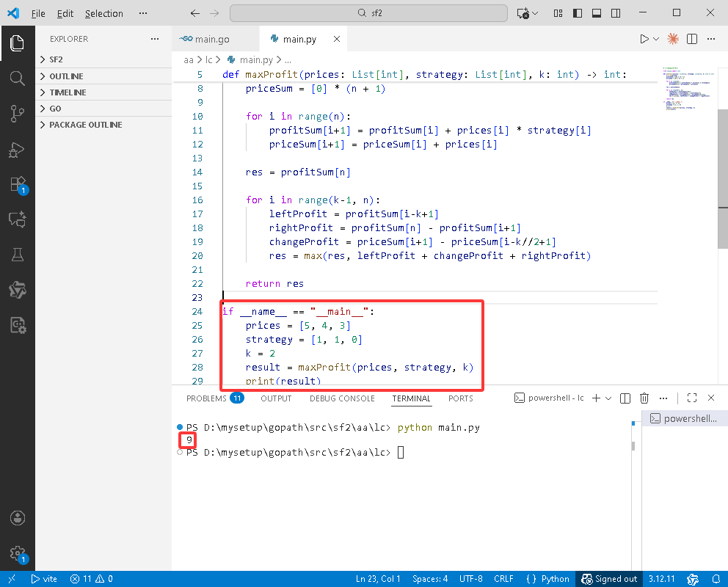This screenshot has height=587, width=728.
Task: Kill terminal with trash icon
Action: click(x=644, y=398)
